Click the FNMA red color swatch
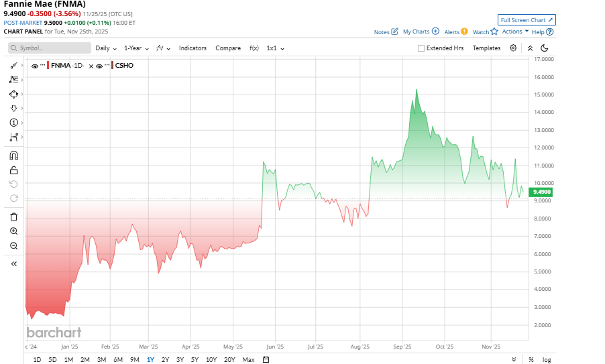Image resolution: width=605 pixels, height=364 pixels. click(48, 65)
